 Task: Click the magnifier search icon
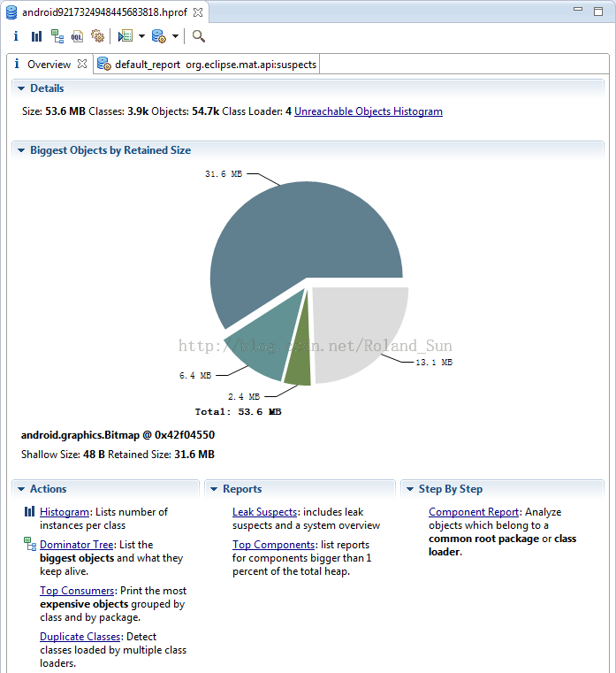(198, 36)
